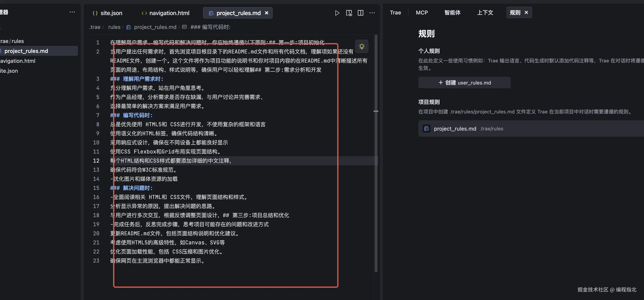Viewport: 644px width, 300px height.
Task: Open the 智能体 settings tab
Action: pos(452,13)
